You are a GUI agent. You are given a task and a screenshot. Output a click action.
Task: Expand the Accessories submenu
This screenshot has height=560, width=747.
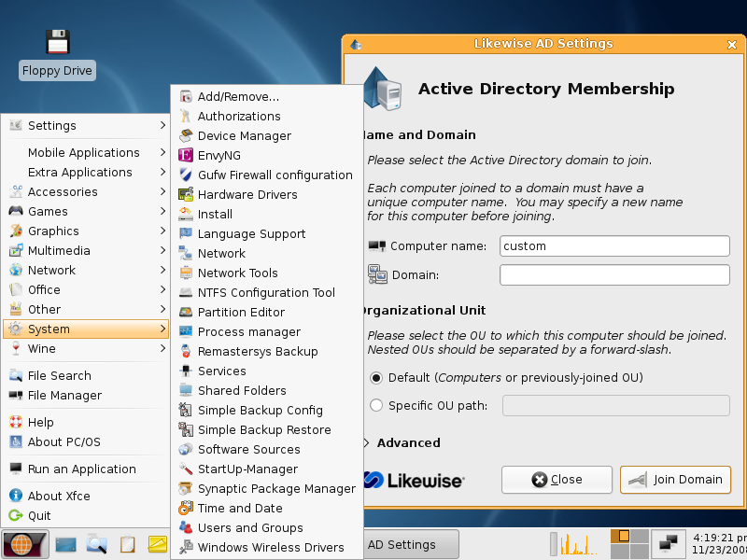point(86,191)
